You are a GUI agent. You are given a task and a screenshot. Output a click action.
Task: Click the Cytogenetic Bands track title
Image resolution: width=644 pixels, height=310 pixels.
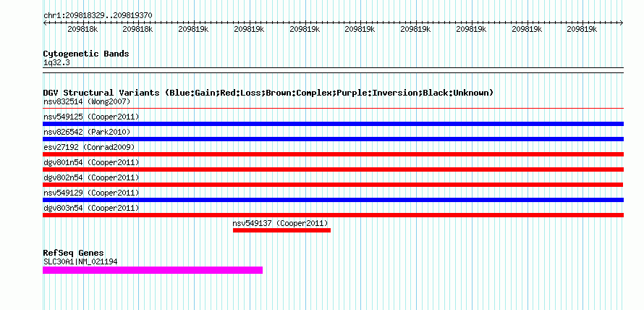(x=86, y=54)
